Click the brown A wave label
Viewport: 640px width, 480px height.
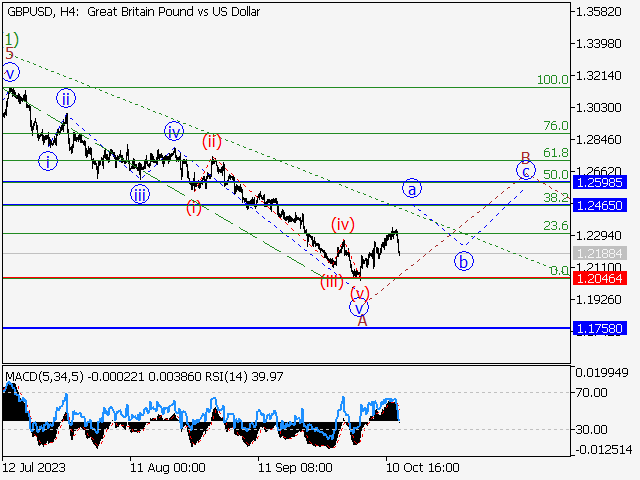point(362,321)
